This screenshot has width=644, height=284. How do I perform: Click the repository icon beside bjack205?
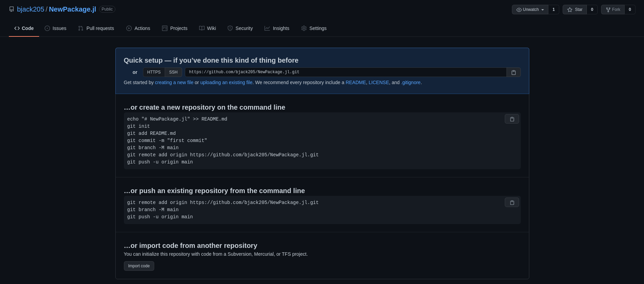pyautogui.click(x=12, y=9)
